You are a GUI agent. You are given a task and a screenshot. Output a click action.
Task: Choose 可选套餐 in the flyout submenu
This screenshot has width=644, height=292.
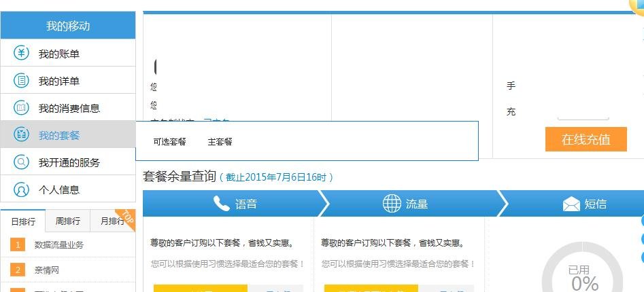169,142
